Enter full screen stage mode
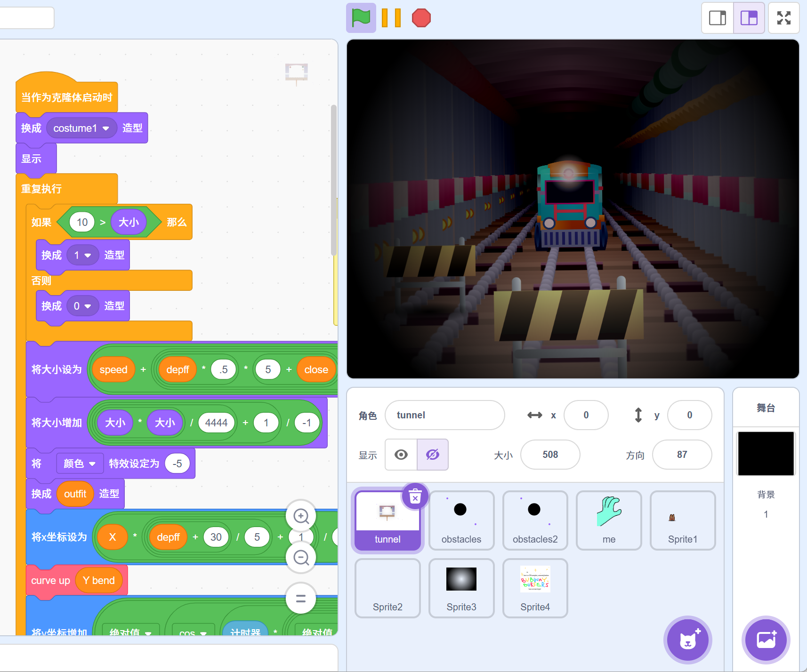 (x=783, y=18)
